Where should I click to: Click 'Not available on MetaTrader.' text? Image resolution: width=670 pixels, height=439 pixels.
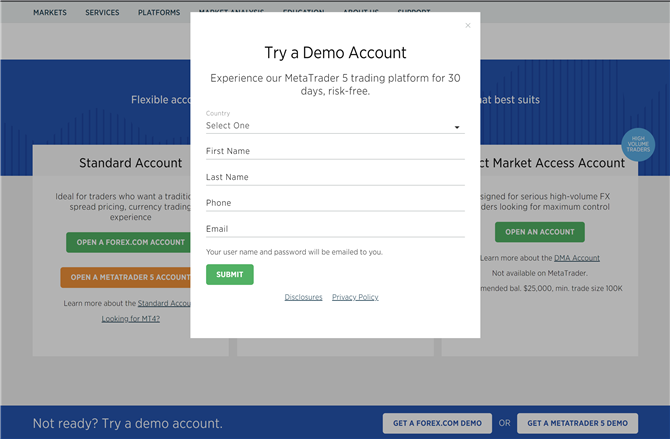click(540, 273)
